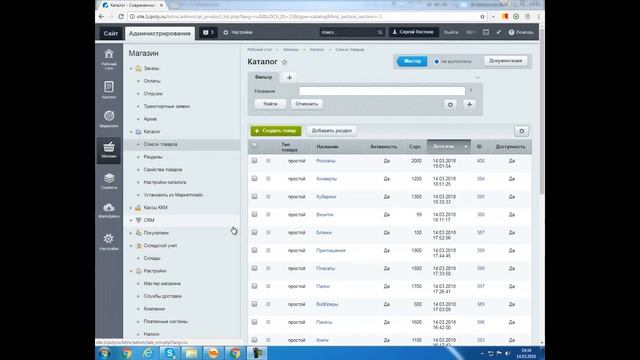This screenshot has height=360, width=640.
Task: Click the panel layout icon in top bar
Action: click(x=486, y=32)
